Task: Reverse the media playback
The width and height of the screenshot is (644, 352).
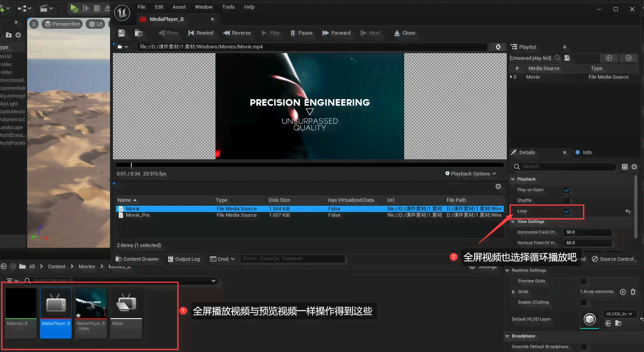Action: point(237,33)
